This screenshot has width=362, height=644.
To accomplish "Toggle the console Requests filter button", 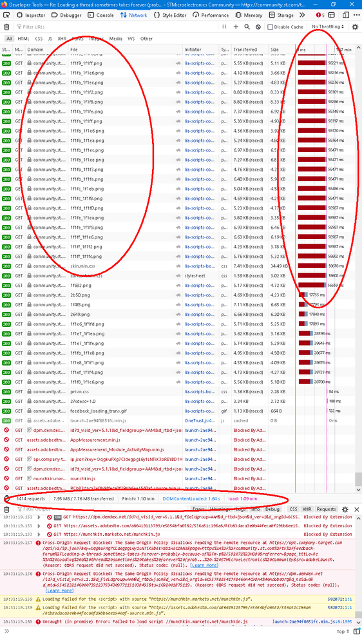I will click(x=327, y=509).
